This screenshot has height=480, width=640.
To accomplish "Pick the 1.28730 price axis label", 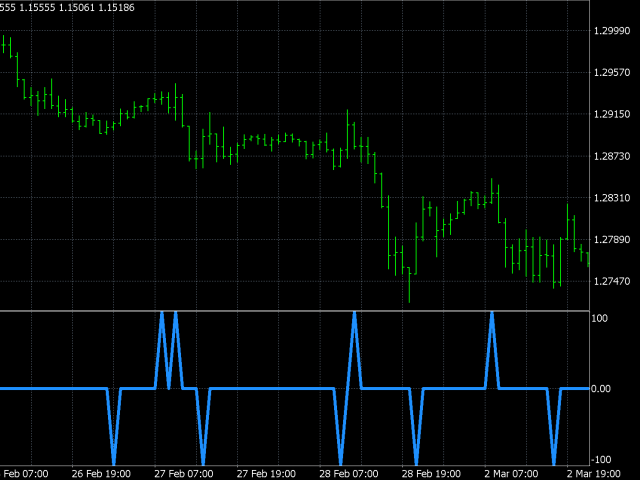I will 612,156.
